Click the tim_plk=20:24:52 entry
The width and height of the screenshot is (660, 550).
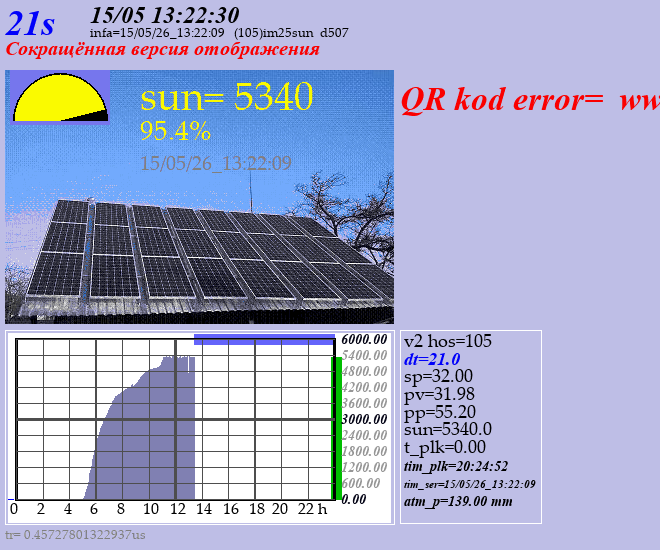(456, 466)
